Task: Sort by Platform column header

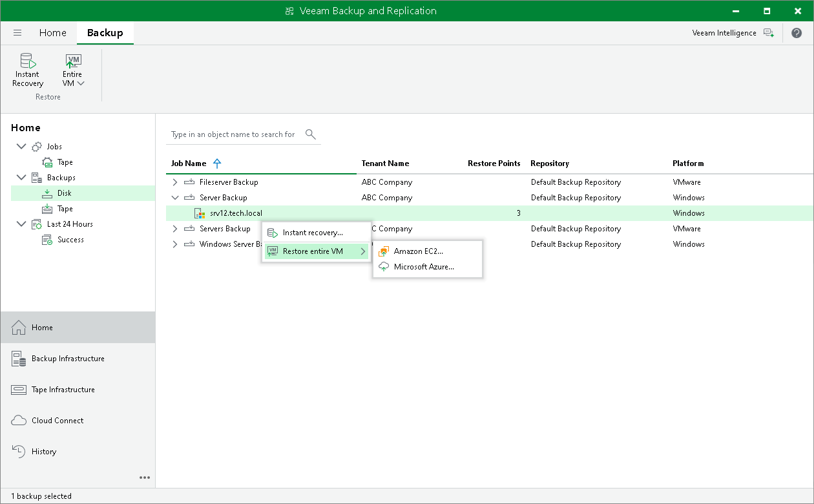Action: [688, 163]
